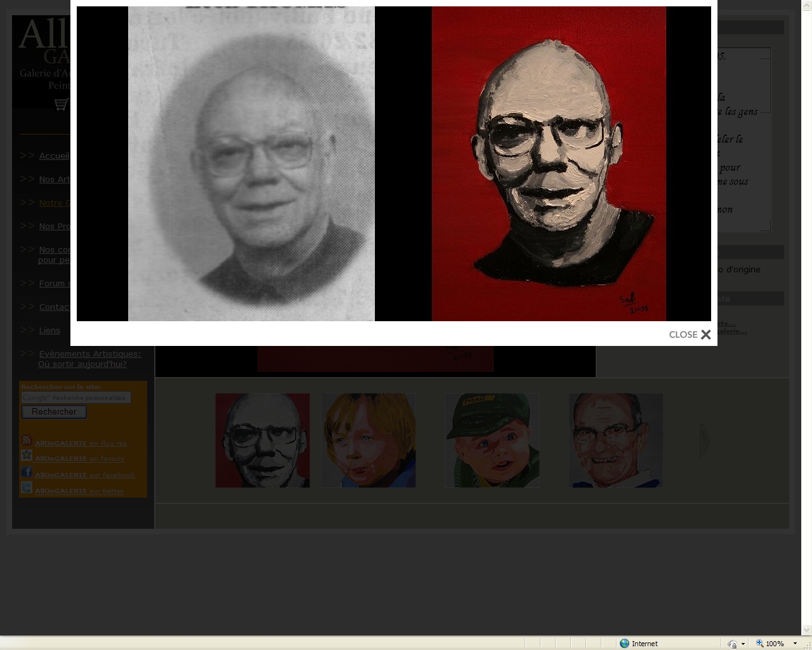Image resolution: width=812 pixels, height=650 pixels.
Task: Select the baby with green cap thumbnail
Action: click(492, 441)
